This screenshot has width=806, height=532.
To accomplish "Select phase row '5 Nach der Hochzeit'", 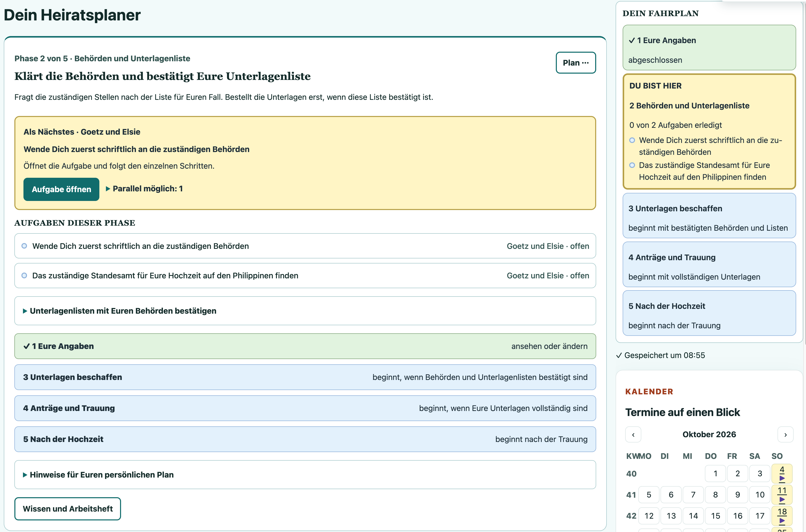I will pyautogui.click(x=305, y=439).
